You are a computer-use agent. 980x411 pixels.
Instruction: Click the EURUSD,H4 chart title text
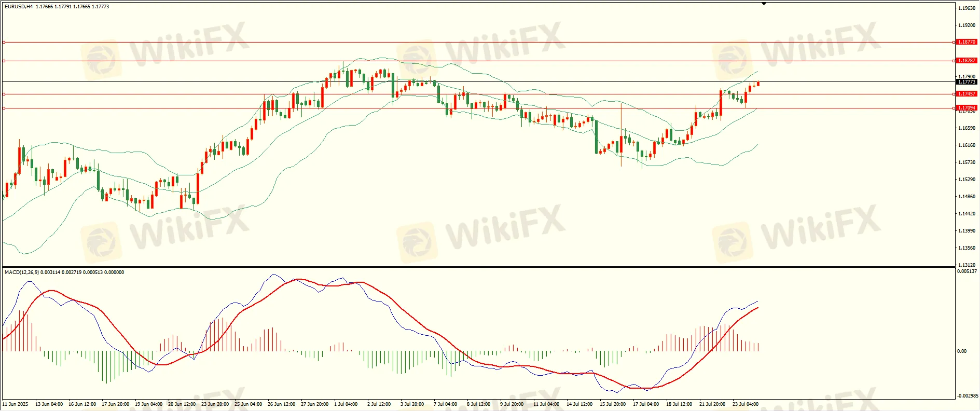coord(18,7)
